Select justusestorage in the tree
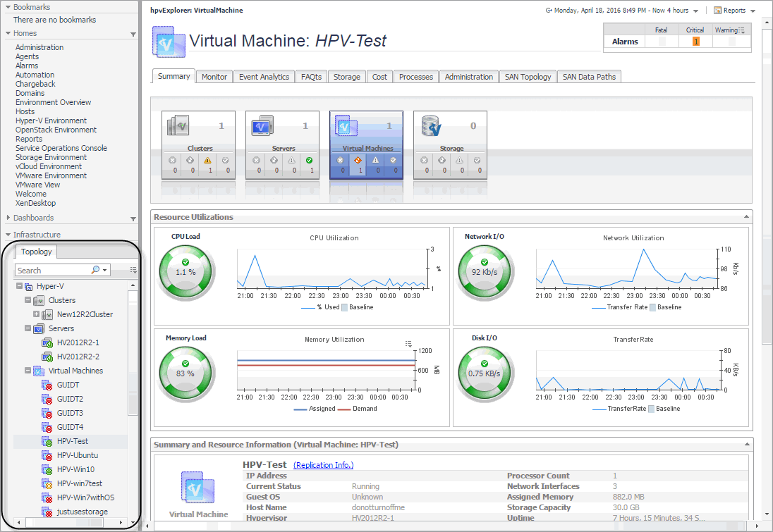773x532 pixels. tap(83, 512)
